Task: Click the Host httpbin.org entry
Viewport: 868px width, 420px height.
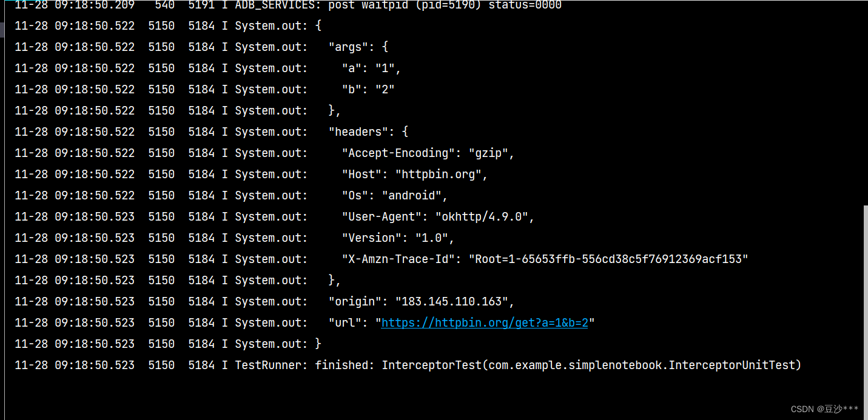Action: [x=412, y=173]
